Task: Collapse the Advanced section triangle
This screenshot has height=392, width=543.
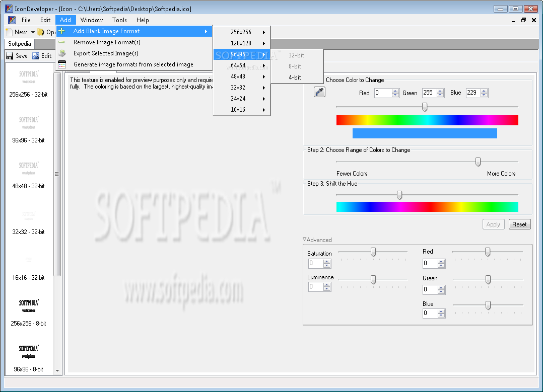Action: click(x=304, y=239)
